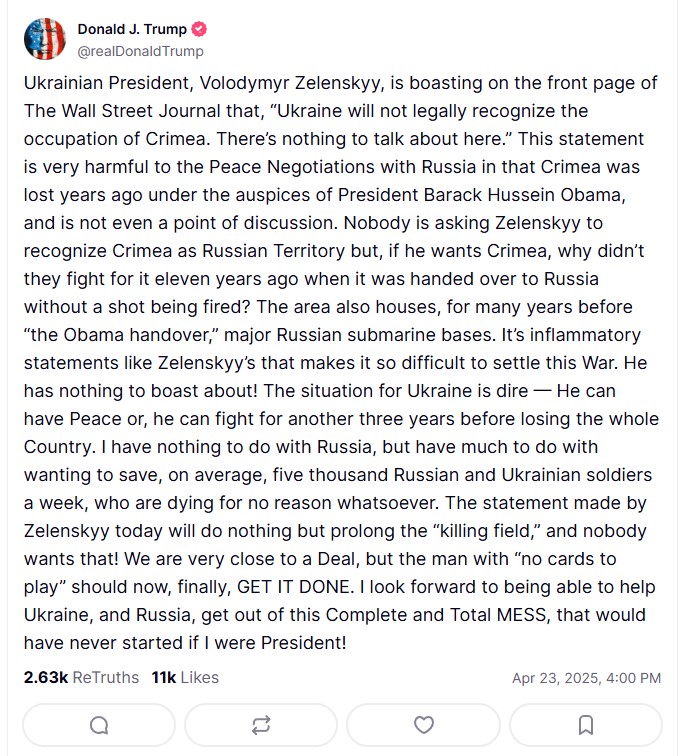
Task: Open the Apr 23, 2025 timestamp
Action: tap(586, 678)
